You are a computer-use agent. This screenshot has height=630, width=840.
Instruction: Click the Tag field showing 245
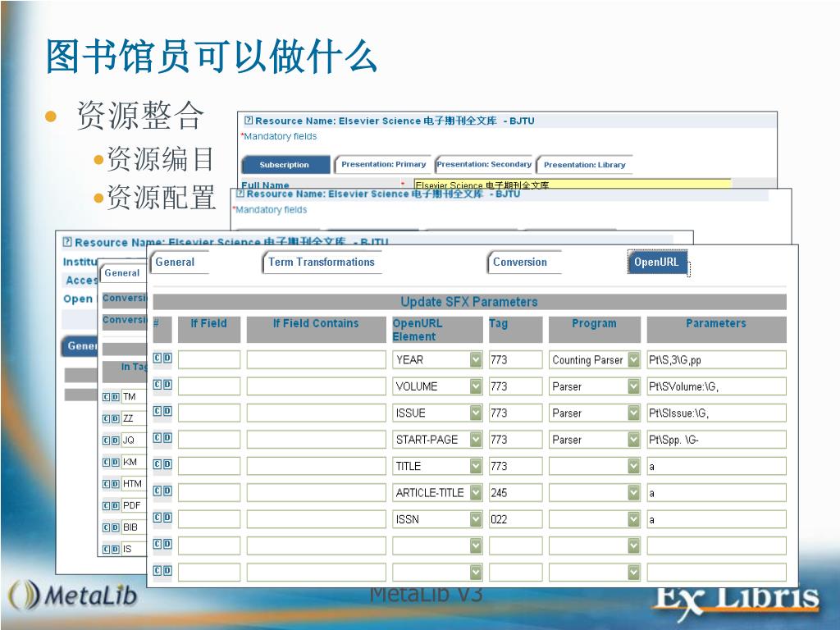515,492
